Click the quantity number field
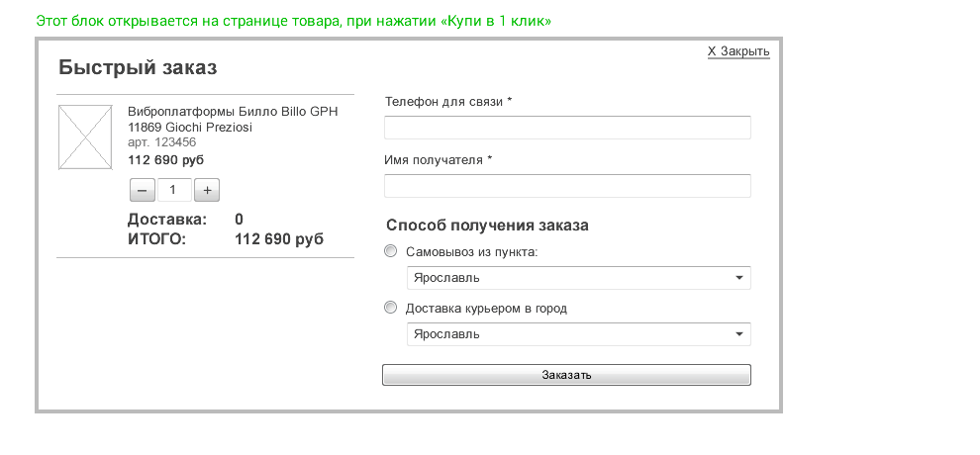 pyautogui.click(x=174, y=190)
